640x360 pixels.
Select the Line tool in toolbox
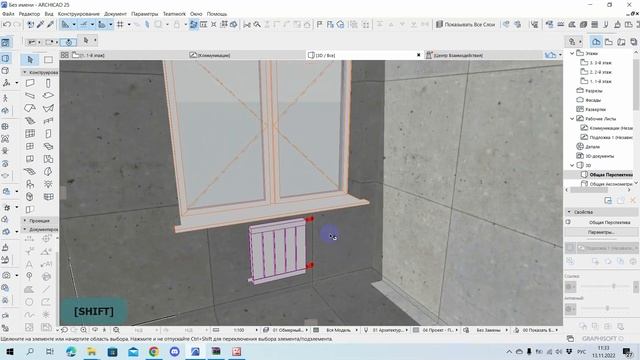(x=46, y=289)
